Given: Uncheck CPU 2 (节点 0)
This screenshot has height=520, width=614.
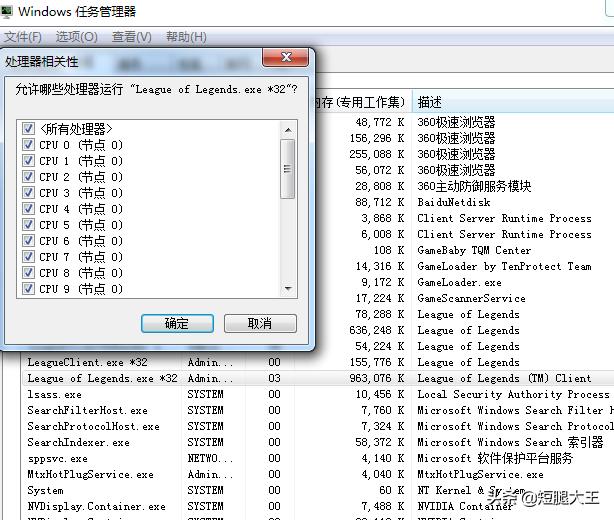Looking at the screenshot, I should click(28, 177).
